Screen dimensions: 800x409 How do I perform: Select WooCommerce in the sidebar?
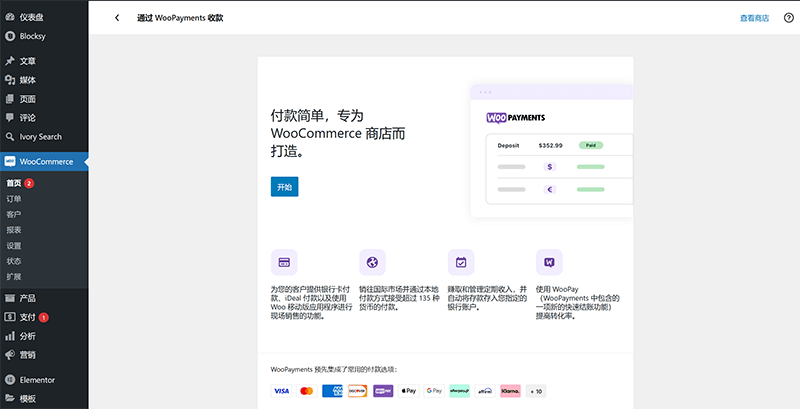coord(44,162)
